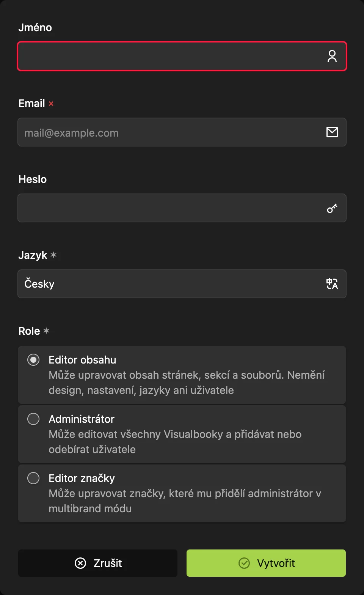Click the Administrátor role title
The image size is (364, 595).
coord(82,419)
